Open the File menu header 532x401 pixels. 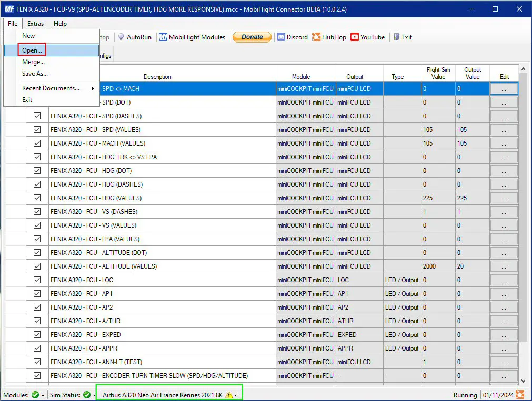coord(13,24)
